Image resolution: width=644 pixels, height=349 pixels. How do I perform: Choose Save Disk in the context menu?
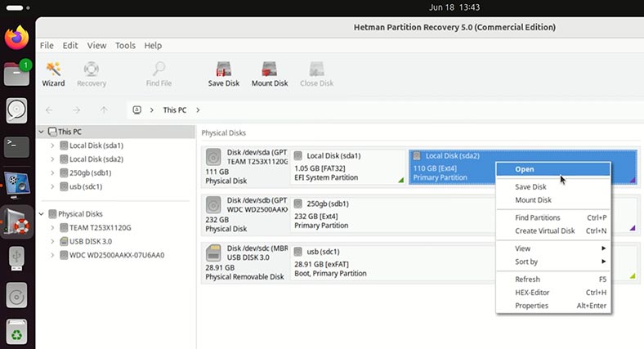point(552,187)
